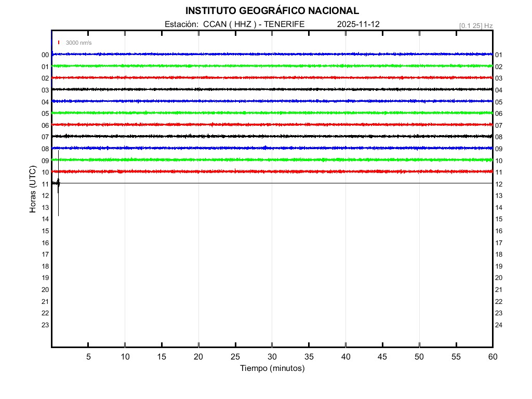
Task: Click the Tiempo (minutos) axis label
Action: coord(272,368)
